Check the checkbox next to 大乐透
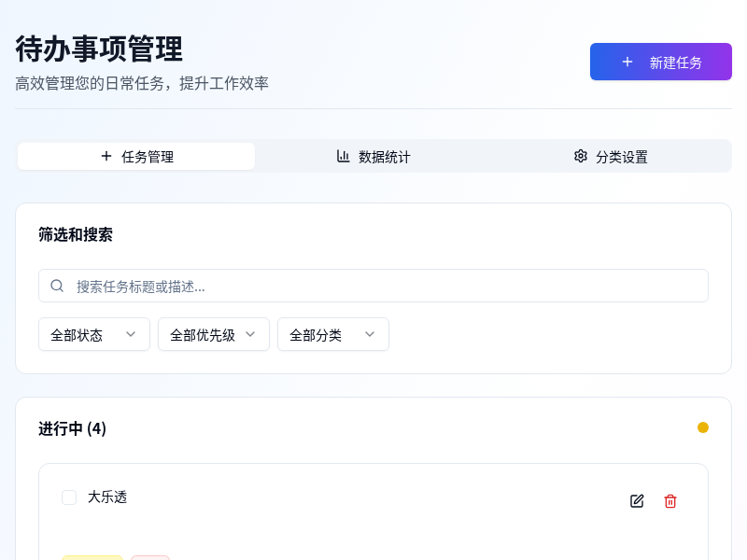Image resolution: width=747 pixels, height=560 pixels. pyautogui.click(x=69, y=497)
